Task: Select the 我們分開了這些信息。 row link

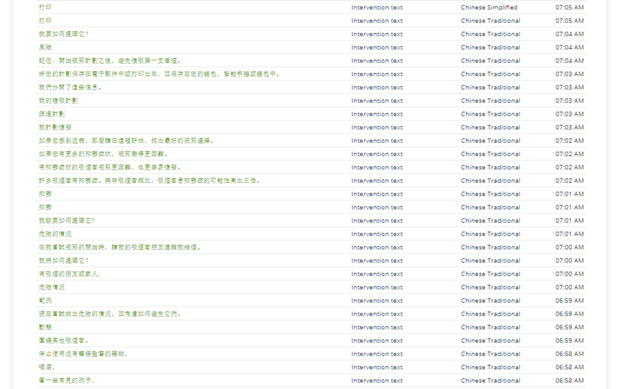Action: (x=70, y=87)
